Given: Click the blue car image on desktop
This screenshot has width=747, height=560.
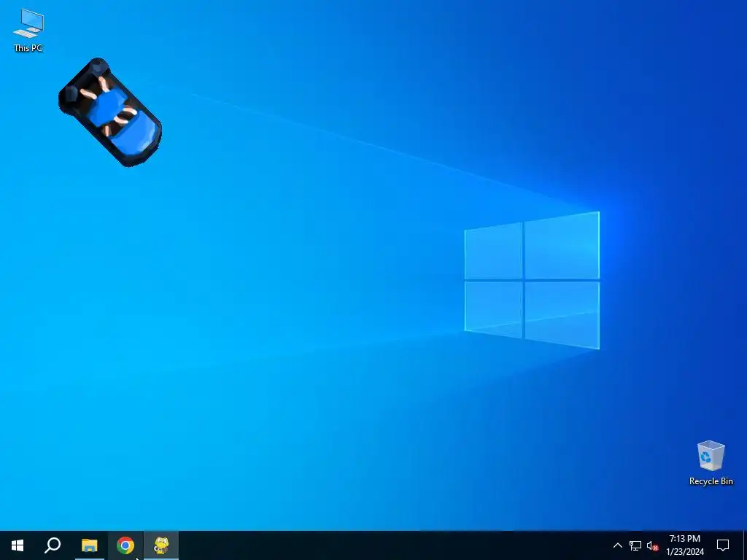Looking at the screenshot, I should [x=110, y=113].
